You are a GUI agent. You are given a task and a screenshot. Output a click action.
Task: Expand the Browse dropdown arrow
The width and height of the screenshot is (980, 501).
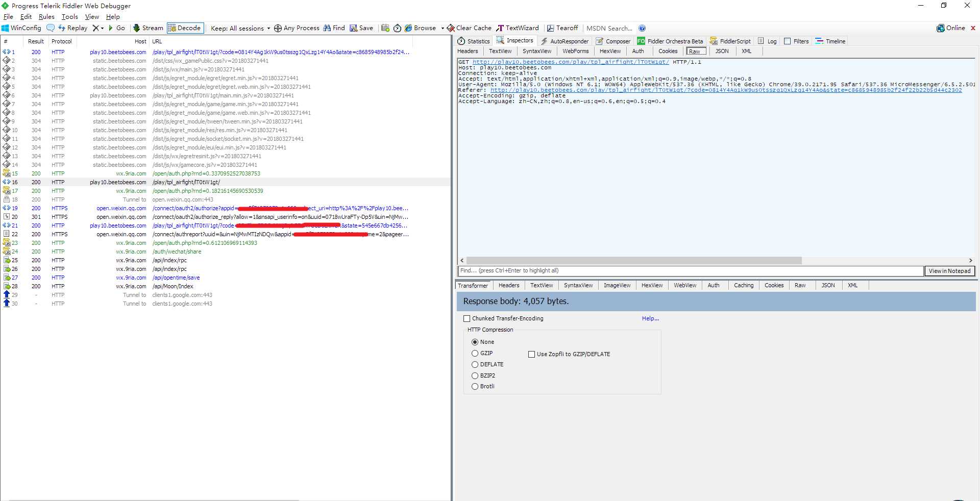click(x=442, y=28)
